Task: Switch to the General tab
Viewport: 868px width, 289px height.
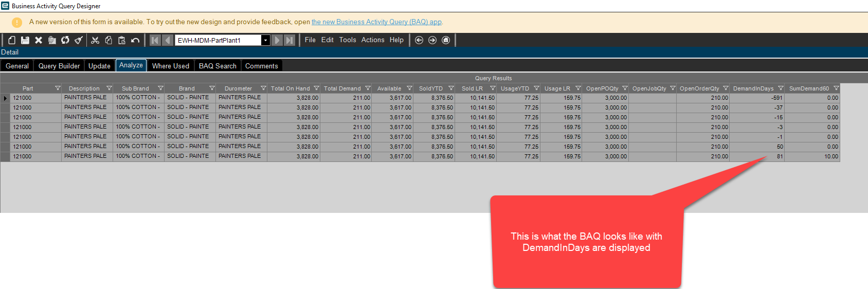Action: [x=17, y=66]
